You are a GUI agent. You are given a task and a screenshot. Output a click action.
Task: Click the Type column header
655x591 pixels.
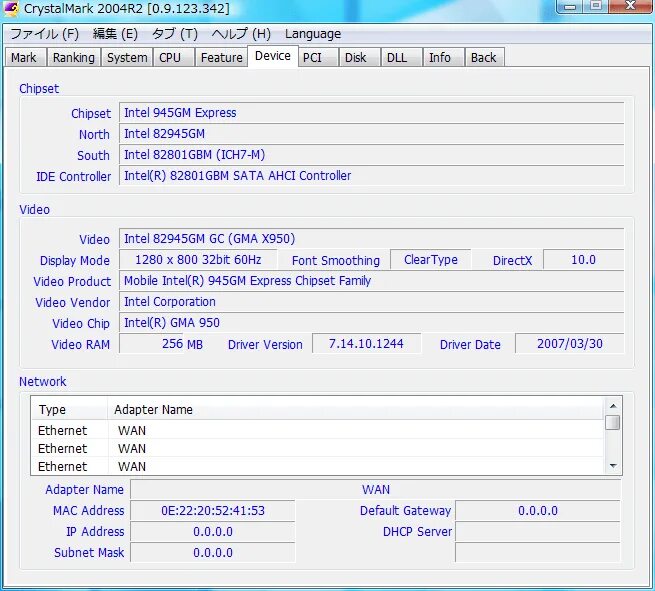(69, 409)
